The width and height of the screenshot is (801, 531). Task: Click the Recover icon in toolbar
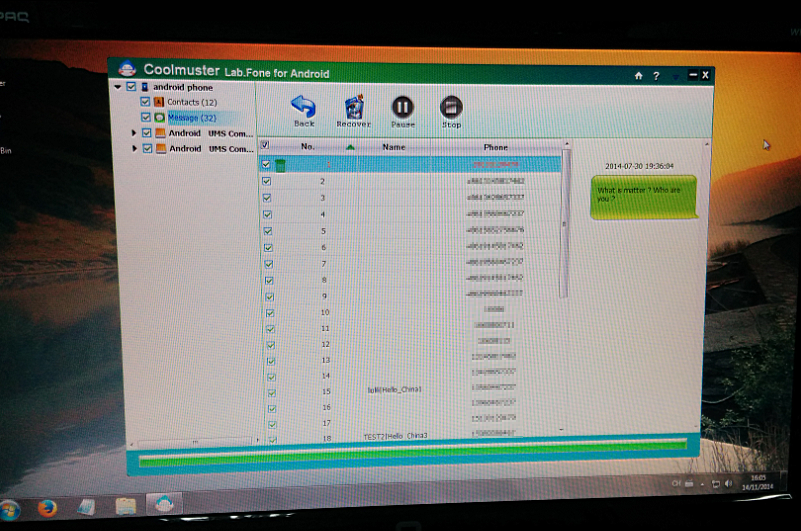click(353, 107)
